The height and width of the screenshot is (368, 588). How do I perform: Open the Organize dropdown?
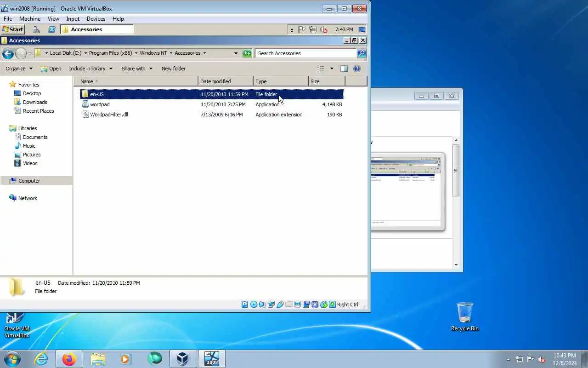click(19, 69)
